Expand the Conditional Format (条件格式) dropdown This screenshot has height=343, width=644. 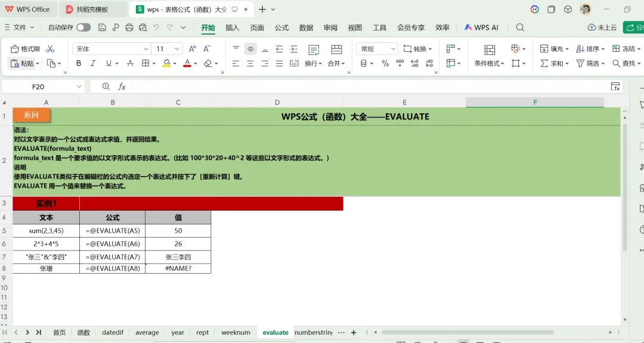tap(502, 64)
